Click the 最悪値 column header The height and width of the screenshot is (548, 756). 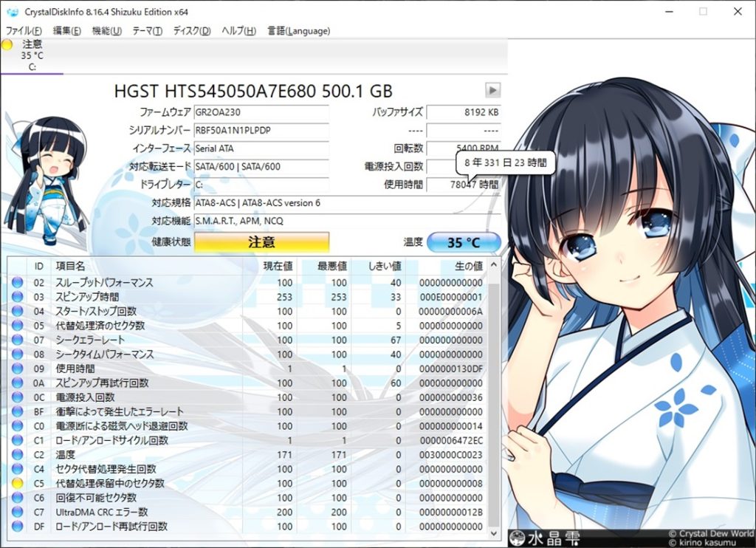[x=325, y=266]
